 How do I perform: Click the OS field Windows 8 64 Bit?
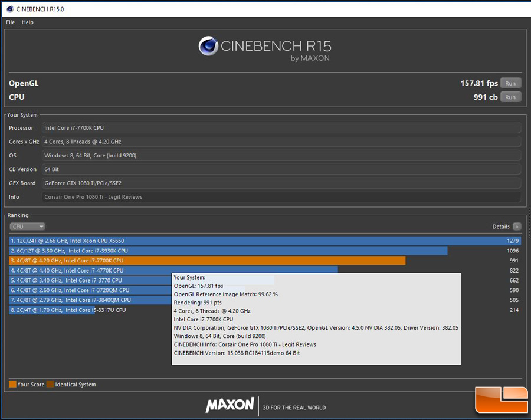[281, 156]
